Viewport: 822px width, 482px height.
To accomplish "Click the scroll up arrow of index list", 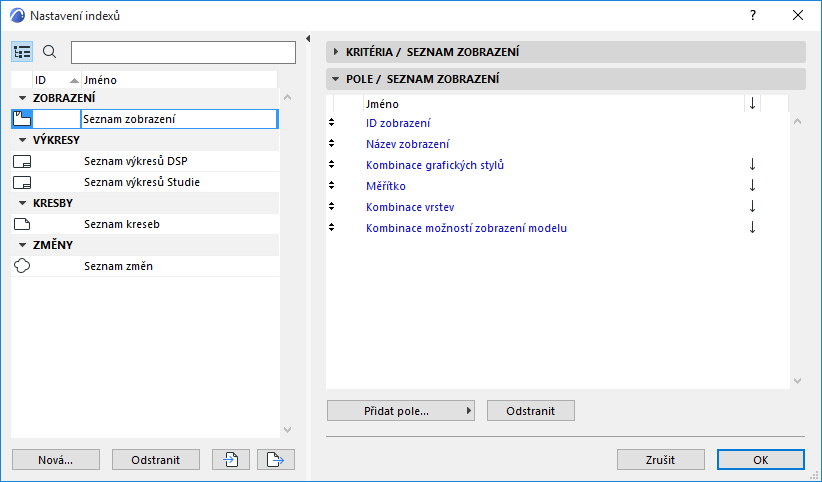I will coord(287,97).
